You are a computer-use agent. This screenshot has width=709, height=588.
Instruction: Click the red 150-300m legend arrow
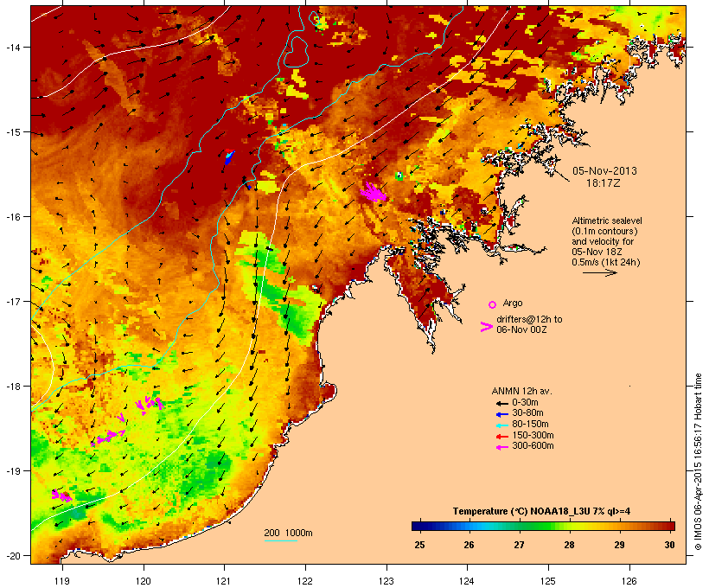[x=501, y=437]
